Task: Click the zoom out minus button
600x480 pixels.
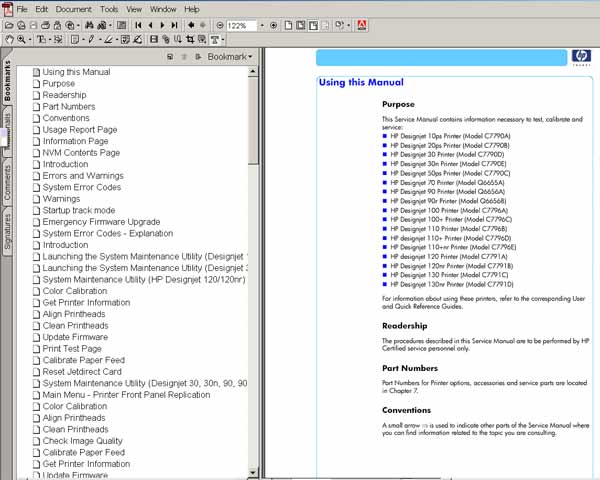Action: (220, 26)
